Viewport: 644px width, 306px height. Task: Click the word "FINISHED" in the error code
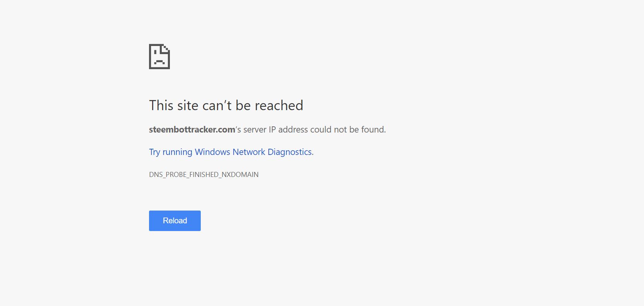pyautogui.click(x=204, y=175)
